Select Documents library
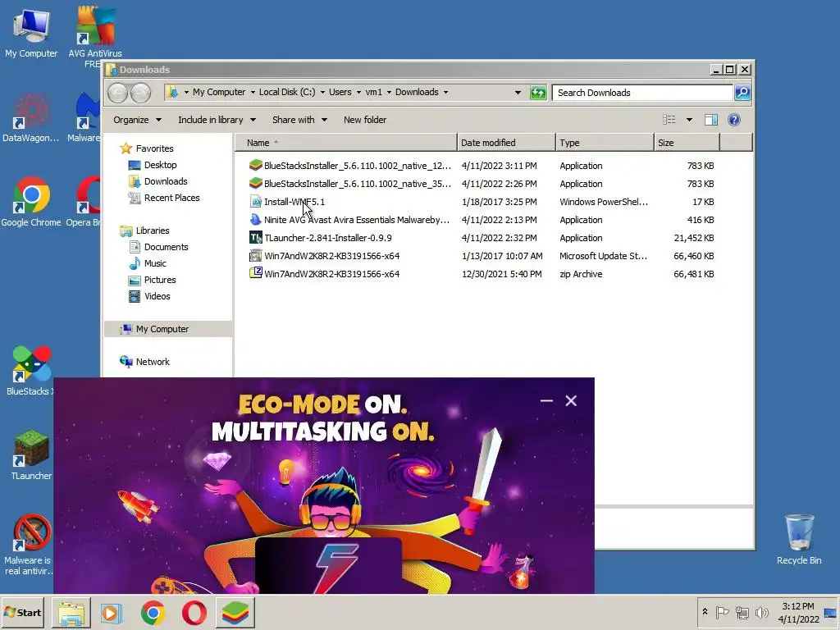The height and width of the screenshot is (630, 840). pyautogui.click(x=166, y=247)
